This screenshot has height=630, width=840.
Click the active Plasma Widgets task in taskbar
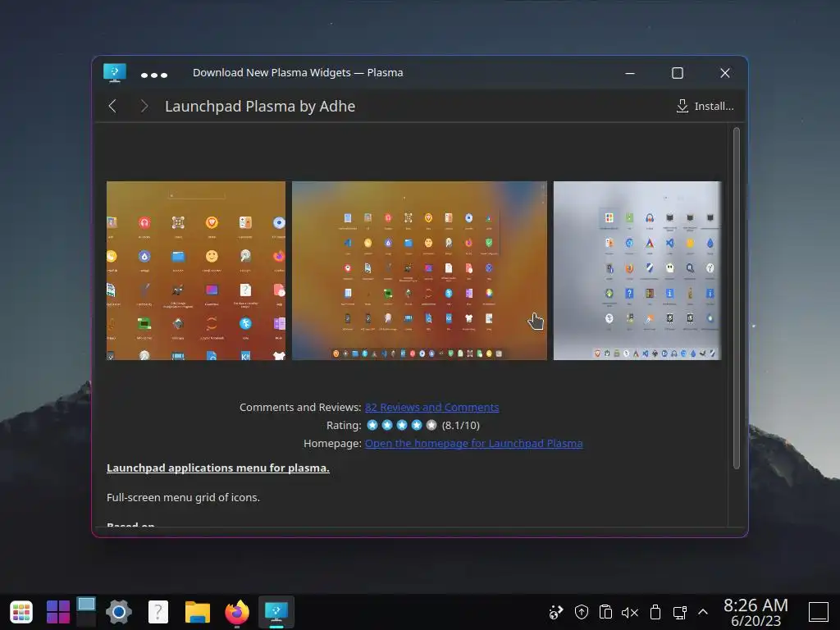click(x=276, y=612)
